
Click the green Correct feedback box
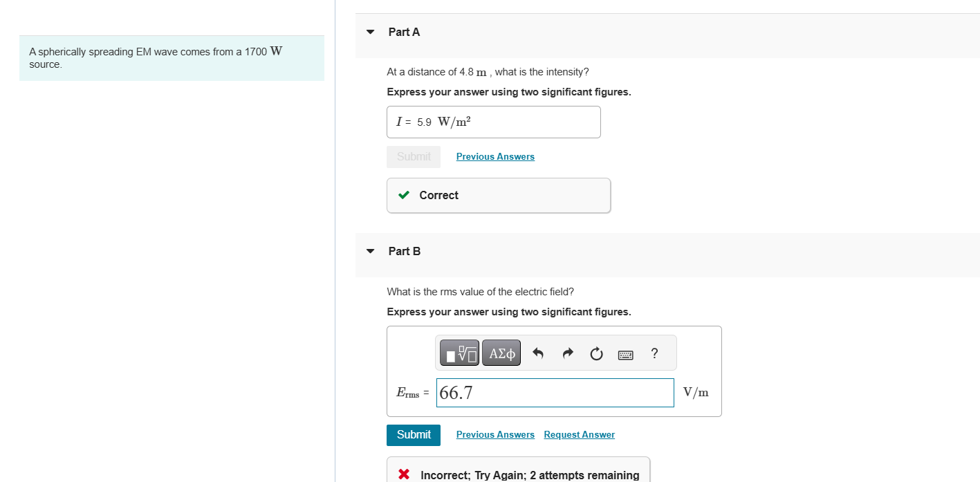[x=498, y=195]
